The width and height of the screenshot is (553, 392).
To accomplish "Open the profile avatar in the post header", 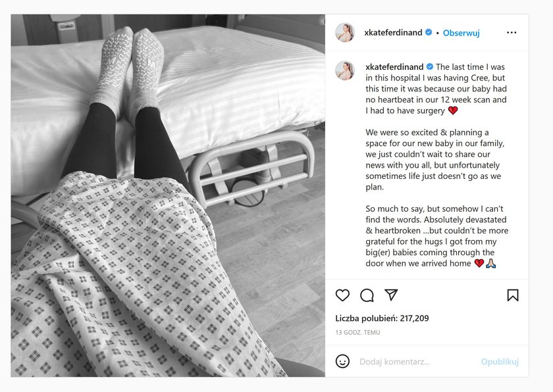I will [x=344, y=33].
